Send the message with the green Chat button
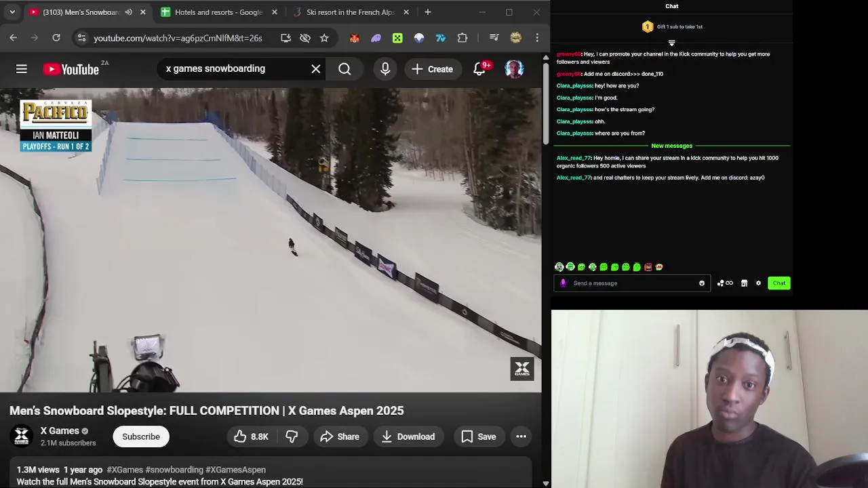 779,283
